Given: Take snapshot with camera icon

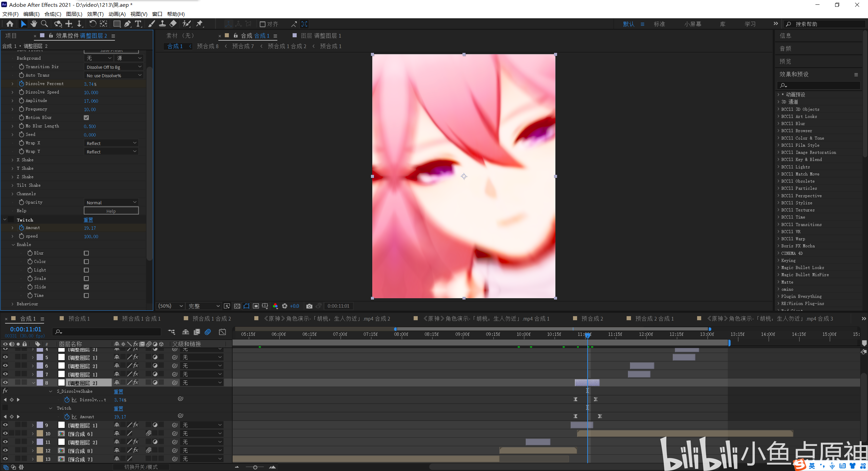Looking at the screenshot, I should click(309, 306).
